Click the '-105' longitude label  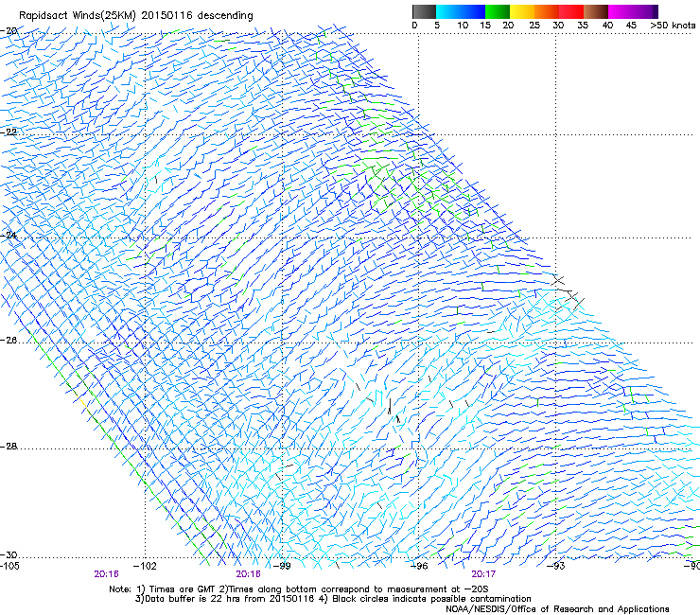[x=9, y=566]
